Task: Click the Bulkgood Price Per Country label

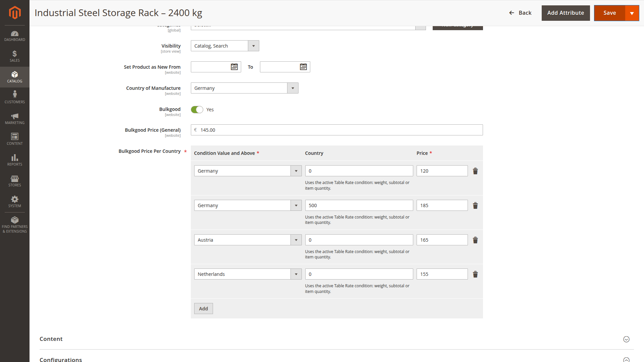Action: tap(150, 151)
